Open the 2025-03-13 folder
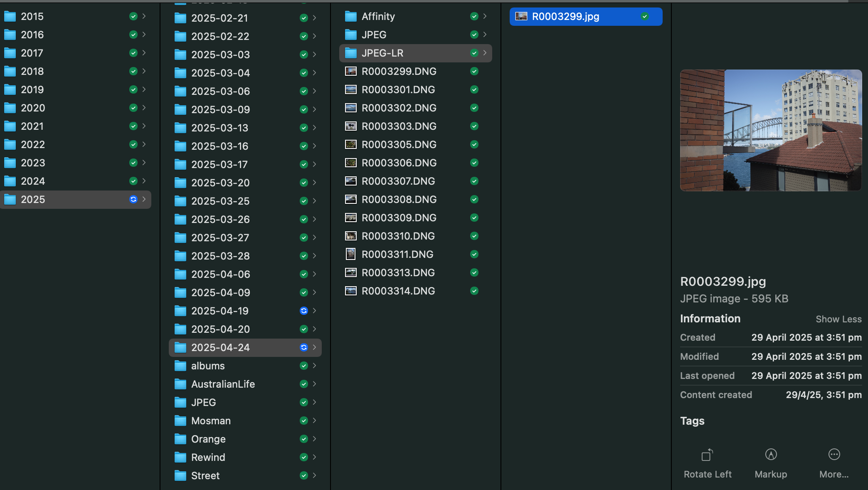The height and width of the screenshot is (490, 868). coord(221,128)
